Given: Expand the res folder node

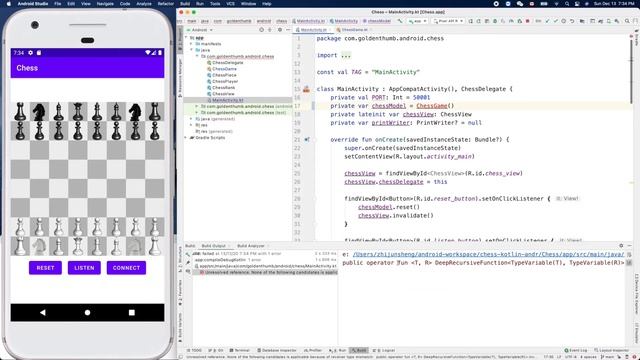Looking at the screenshot, I should tap(191, 125).
